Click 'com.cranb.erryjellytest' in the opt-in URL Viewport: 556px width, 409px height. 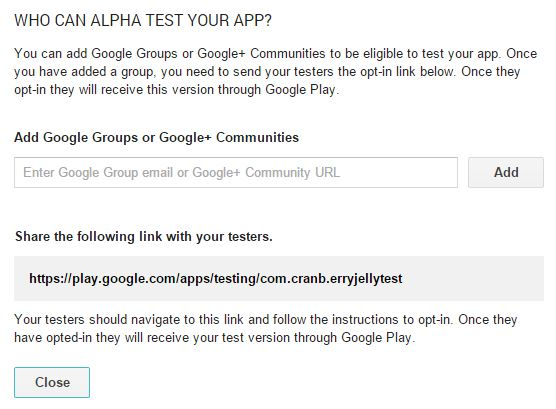(331, 278)
